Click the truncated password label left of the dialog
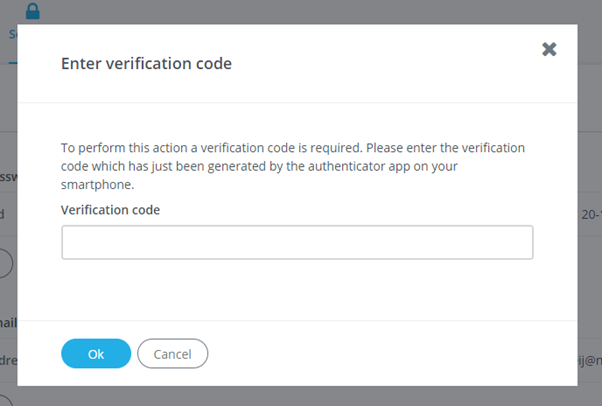This screenshot has width=602, height=406. (8, 177)
